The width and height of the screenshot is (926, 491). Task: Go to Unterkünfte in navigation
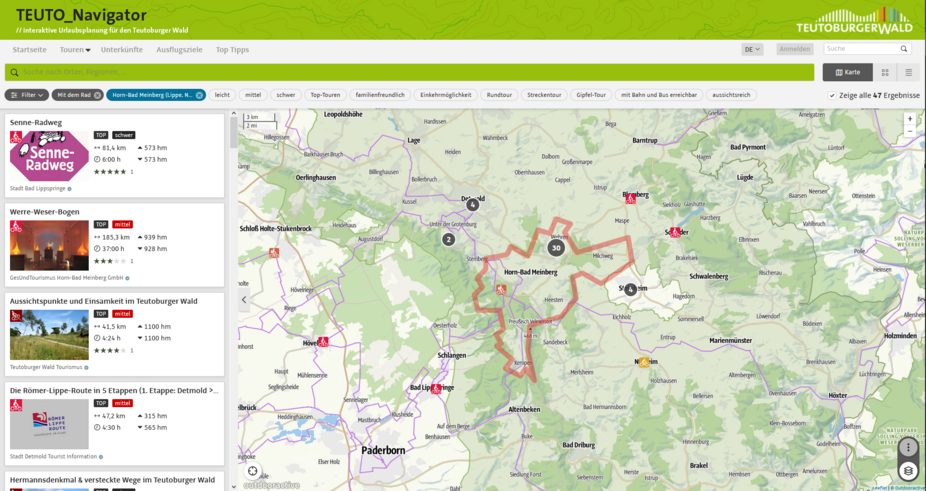[121, 49]
